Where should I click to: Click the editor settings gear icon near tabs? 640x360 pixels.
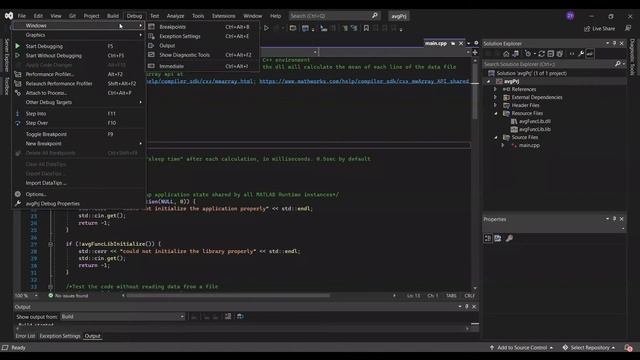pos(476,43)
